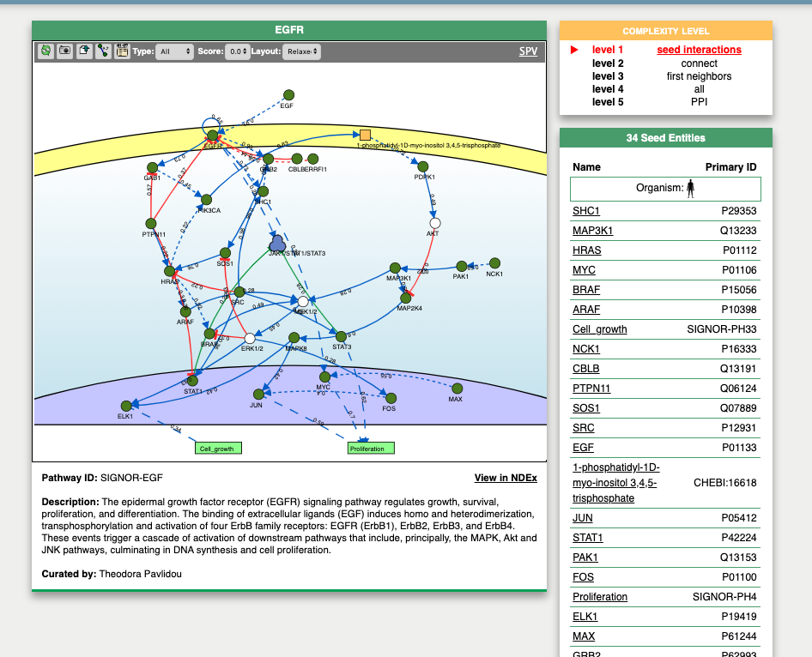Click primary ID P29353
Image resolution: width=812 pixels, height=657 pixels.
pos(739,211)
